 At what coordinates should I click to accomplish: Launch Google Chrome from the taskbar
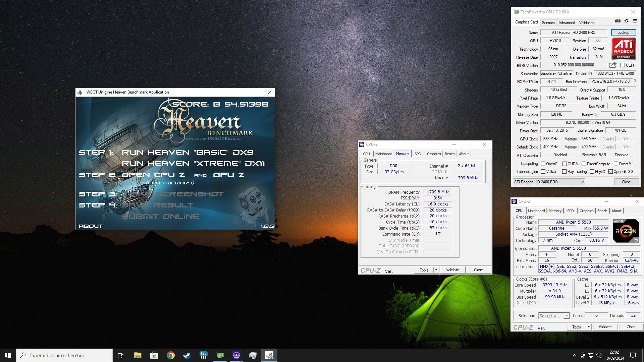tap(170, 355)
